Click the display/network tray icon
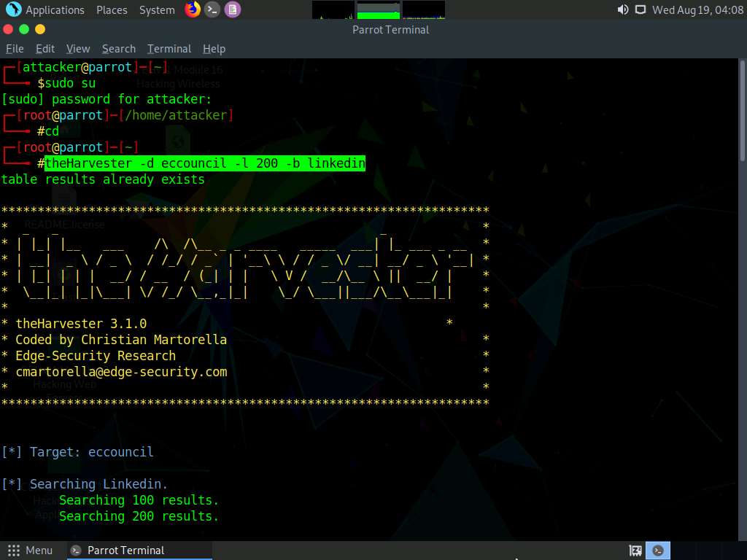 click(640, 9)
